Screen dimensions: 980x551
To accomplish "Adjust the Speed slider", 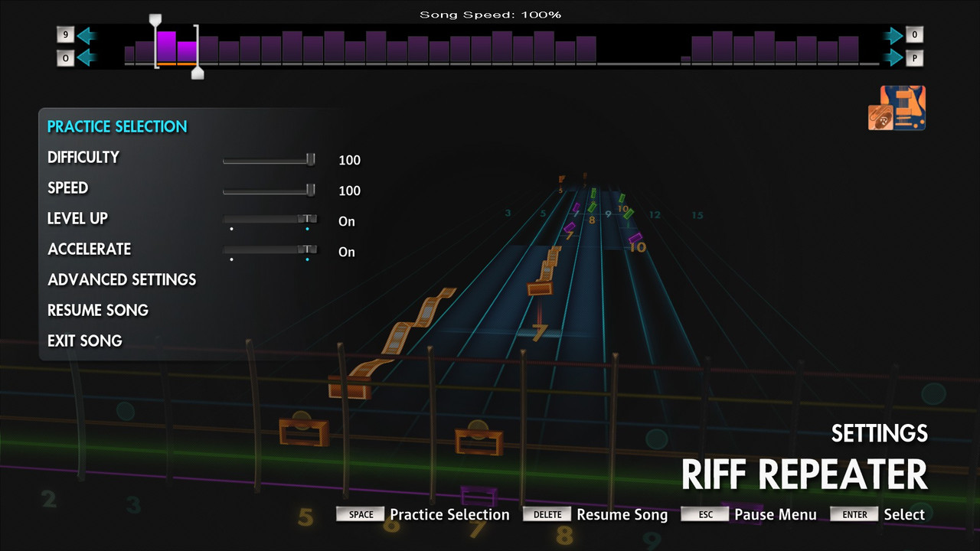I will [x=269, y=191].
